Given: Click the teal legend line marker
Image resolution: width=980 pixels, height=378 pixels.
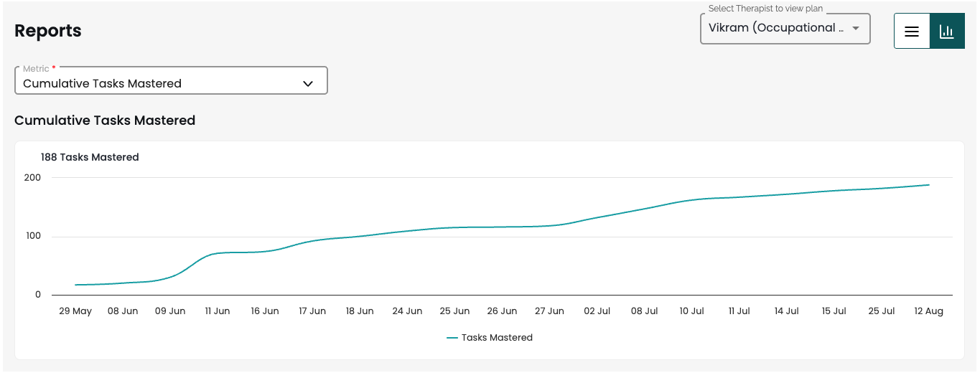Looking at the screenshot, I should coord(452,337).
